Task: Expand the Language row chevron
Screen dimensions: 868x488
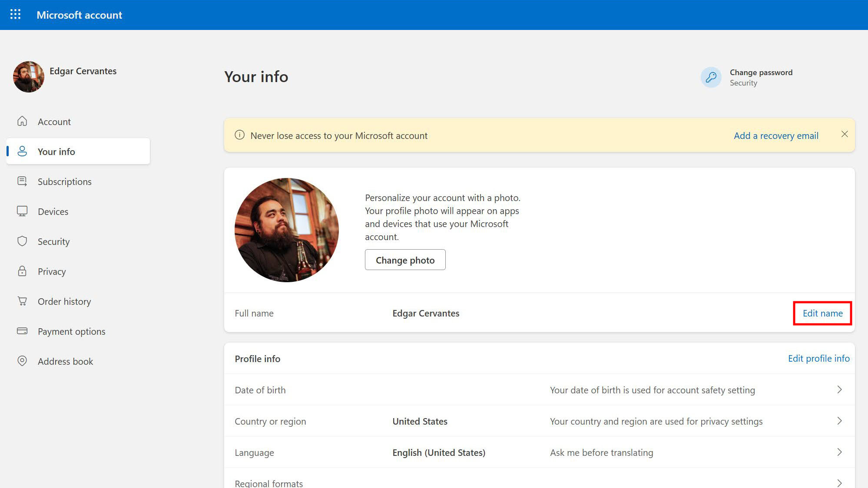Action: (x=839, y=452)
